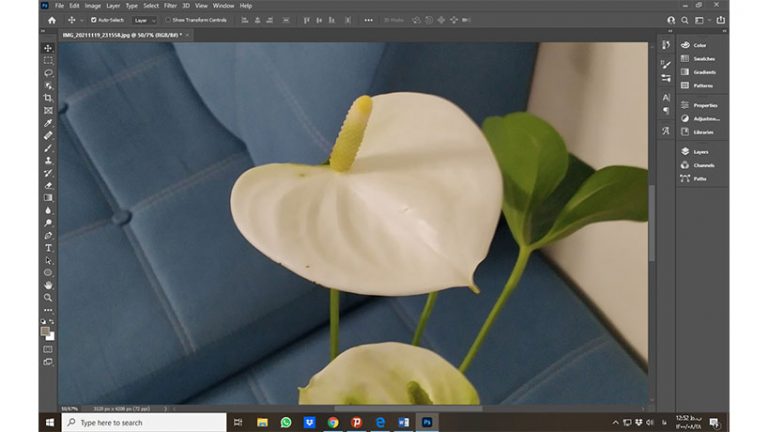The width and height of the screenshot is (768, 432).
Task: Open the Layer auto-select dropdown
Action: point(144,20)
